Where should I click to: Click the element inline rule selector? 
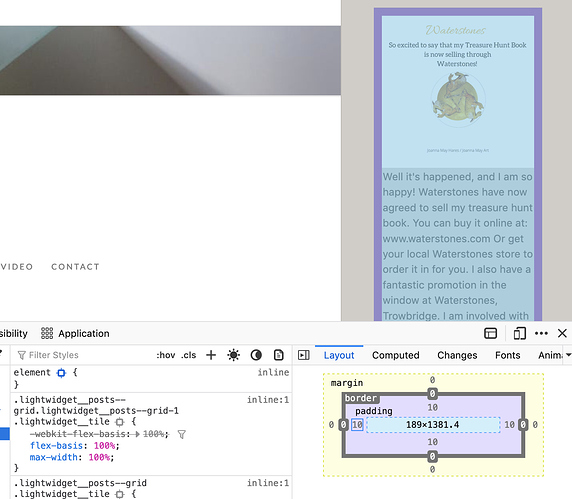tap(32, 373)
